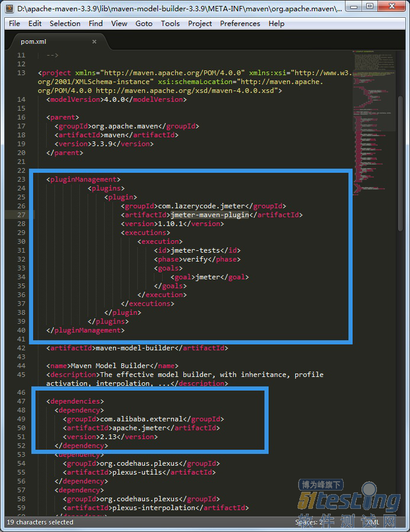Click the selected text jmeter-maven-plugin
The width and height of the screenshot is (410, 532).
209,215
